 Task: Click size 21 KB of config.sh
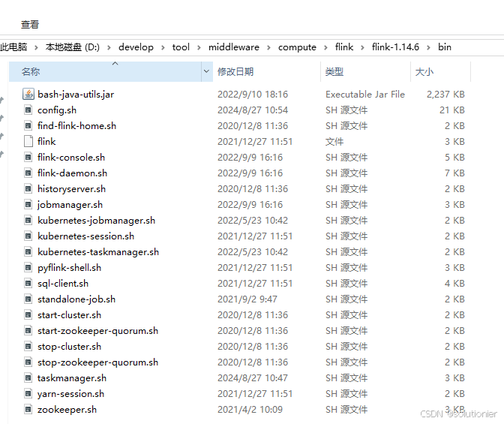[x=452, y=110]
